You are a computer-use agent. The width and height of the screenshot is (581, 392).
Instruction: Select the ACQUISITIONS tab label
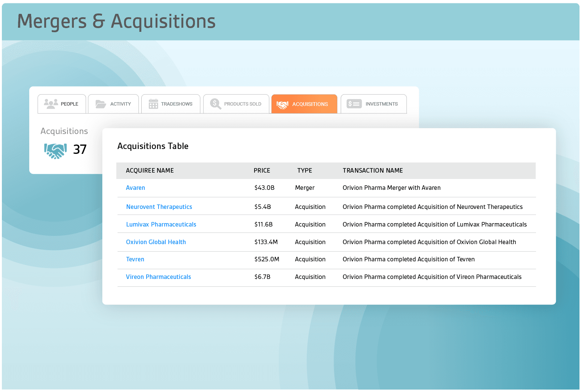(310, 104)
